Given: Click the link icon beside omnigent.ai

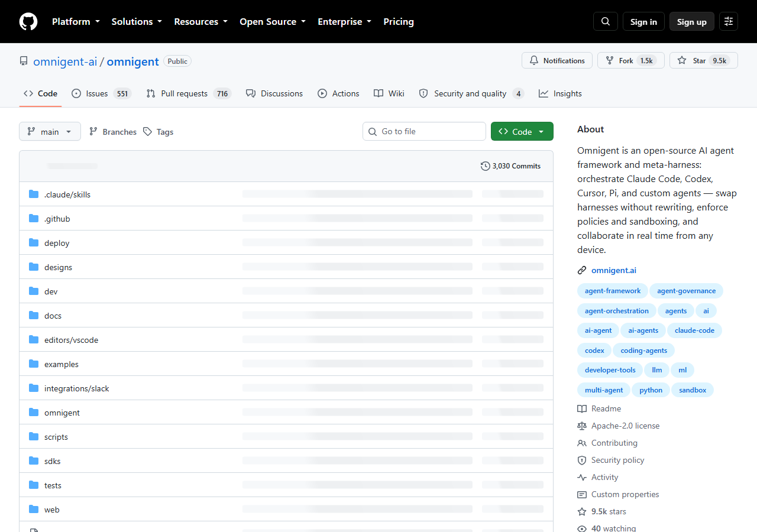Looking at the screenshot, I should [x=582, y=270].
